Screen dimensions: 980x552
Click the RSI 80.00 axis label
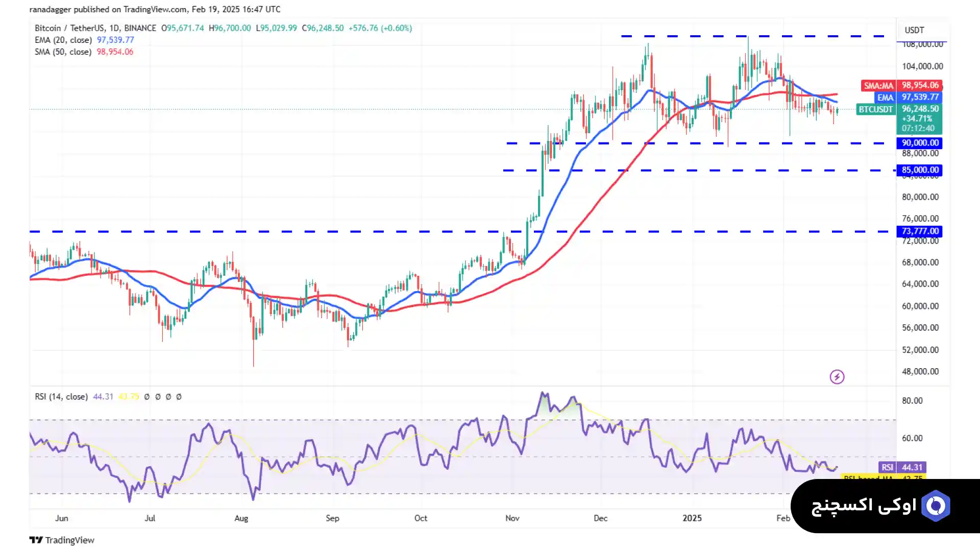click(x=912, y=400)
